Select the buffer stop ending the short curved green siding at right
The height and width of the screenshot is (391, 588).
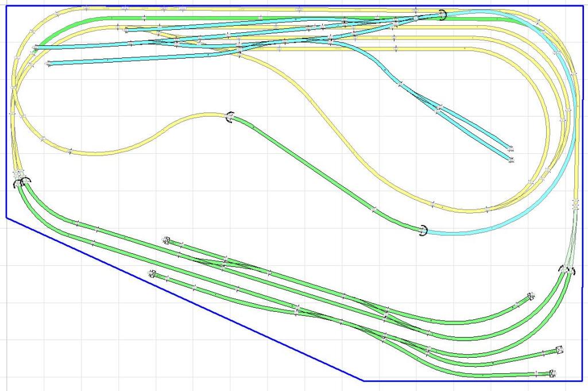pos(531,296)
